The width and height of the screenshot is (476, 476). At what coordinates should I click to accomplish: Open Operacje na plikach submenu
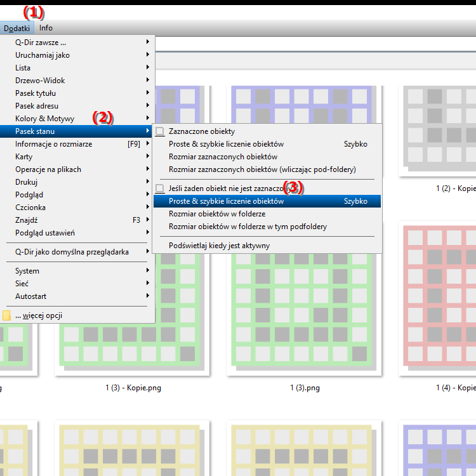coord(77,169)
